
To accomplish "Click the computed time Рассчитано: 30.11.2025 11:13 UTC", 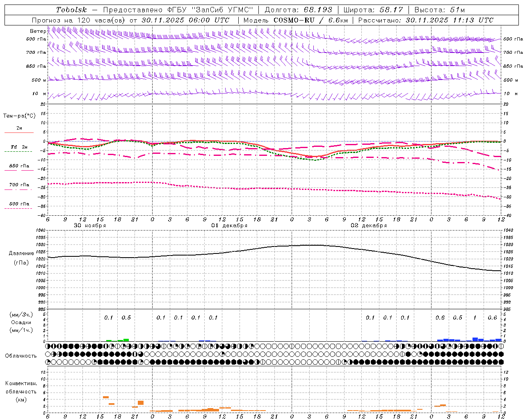I will (426, 20).
